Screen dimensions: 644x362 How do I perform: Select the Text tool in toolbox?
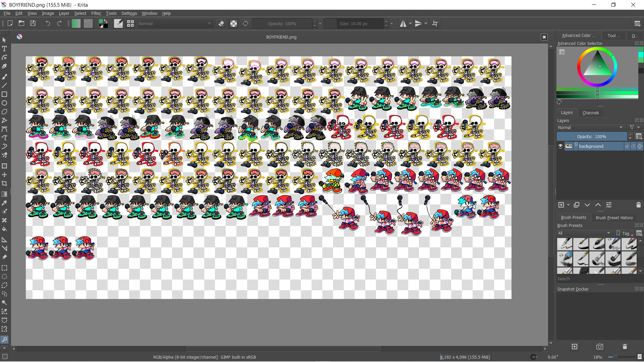click(x=4, y=49)
